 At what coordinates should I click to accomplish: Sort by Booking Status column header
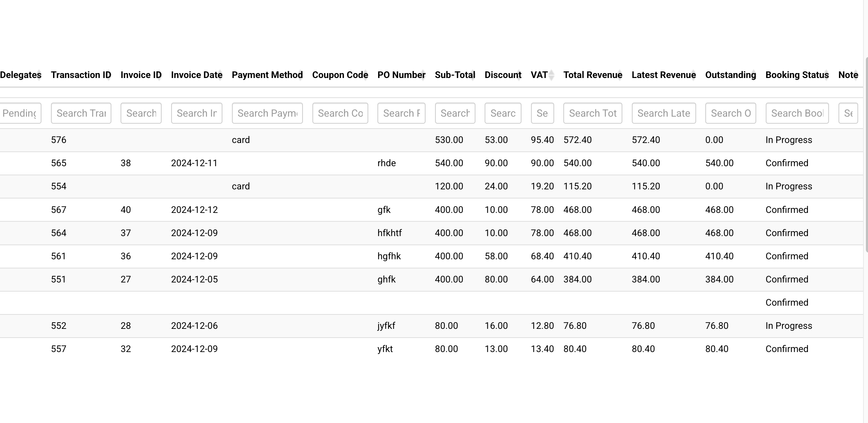[x=797, y=75]
